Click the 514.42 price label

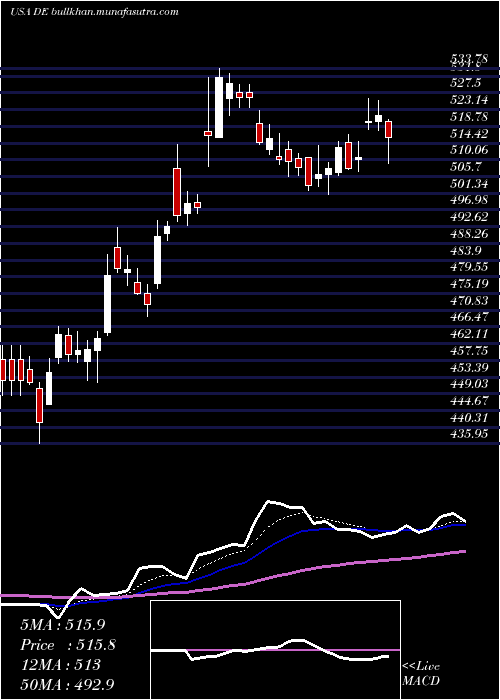point(469,133)
